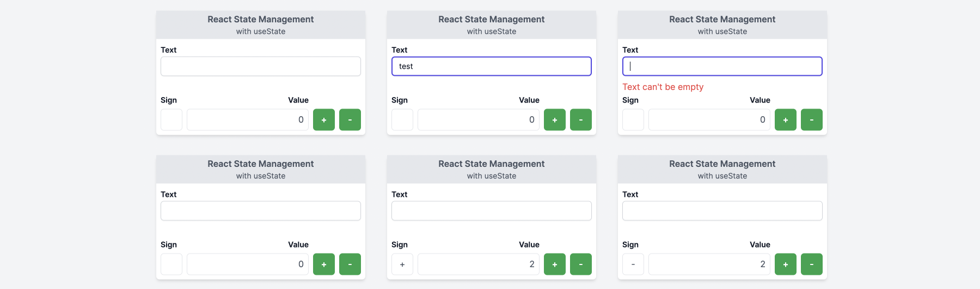The width and height of the screenshot is (980, 289).
Task: Click the minus button in the card with '+' sign
Action: 581,264
